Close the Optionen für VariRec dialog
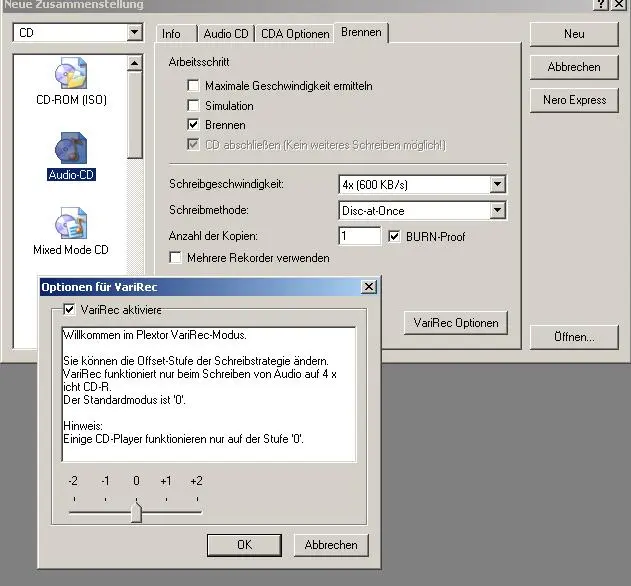This screenshot has height=586, width=631. 369,287
